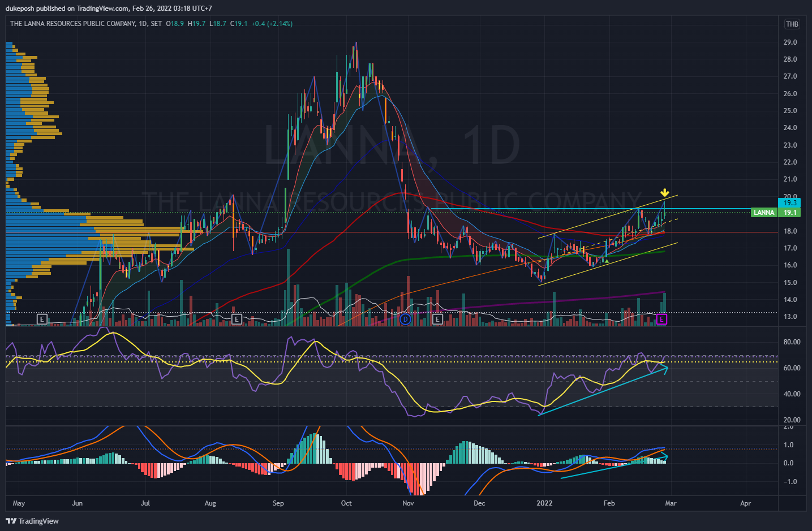Click the THB currency button
Viewport: 812px width, 531px height.
(792, 24)
